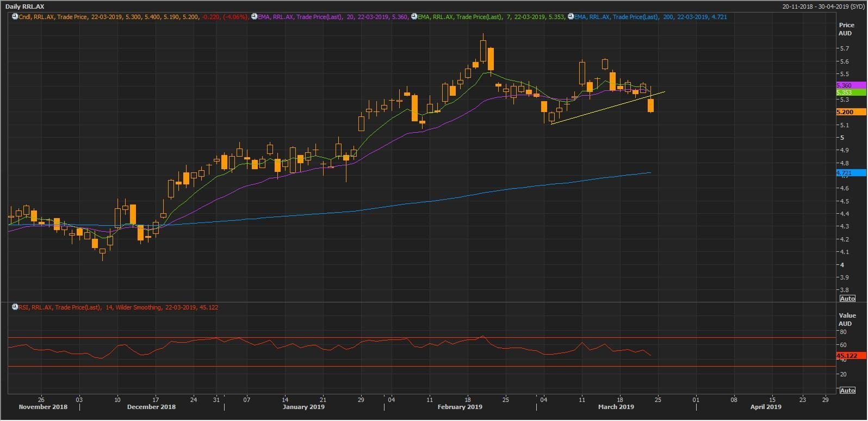
Task: Click the clock icon before the 20-period EMA legend
Action: coord(254,17)
